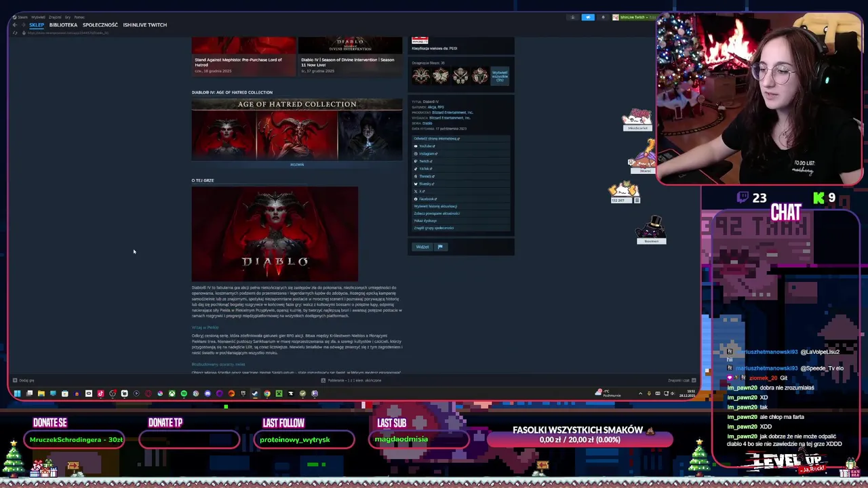The image size is (868, 488).
Task: Open the Znajomi menu
Action: [x=55, y=17]
